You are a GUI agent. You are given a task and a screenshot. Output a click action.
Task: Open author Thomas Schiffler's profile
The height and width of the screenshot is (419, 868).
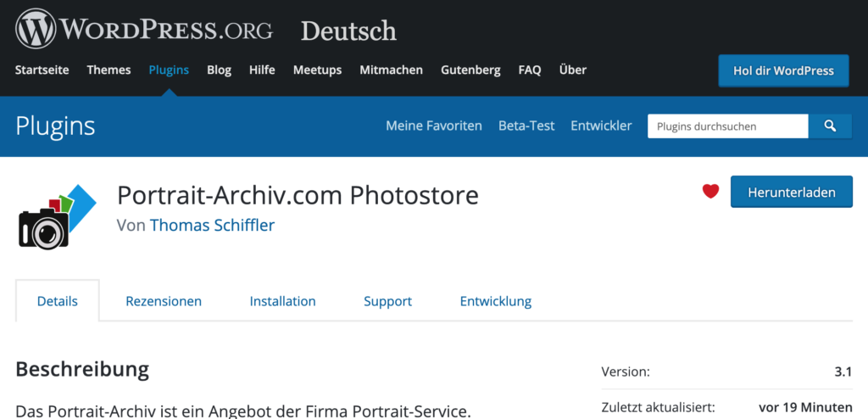[x=212, y=225]
